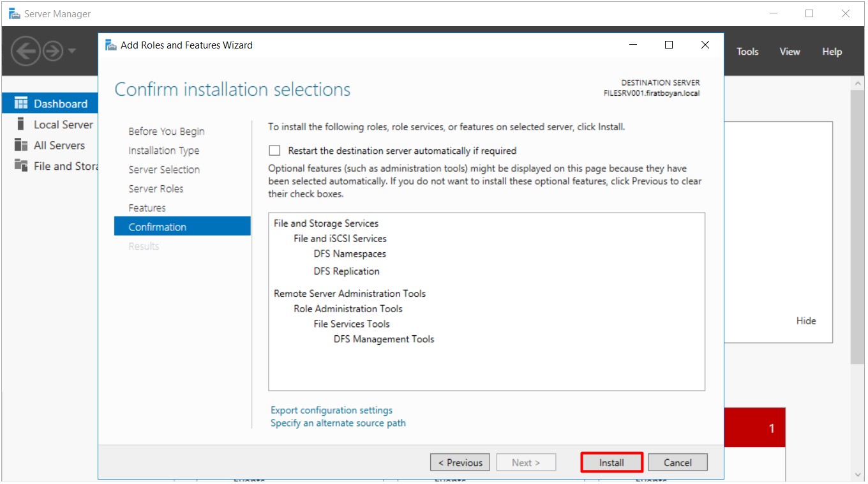Click Server Manager scrollbar up arrow
Image resolution: width=868 pixels, height=484 pixels.
(858, 84)
